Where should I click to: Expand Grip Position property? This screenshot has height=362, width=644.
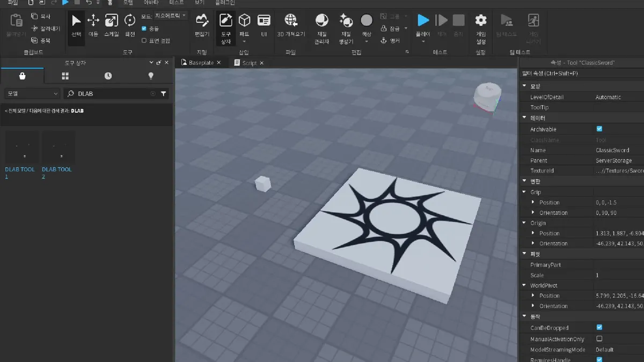coord(533,202)
